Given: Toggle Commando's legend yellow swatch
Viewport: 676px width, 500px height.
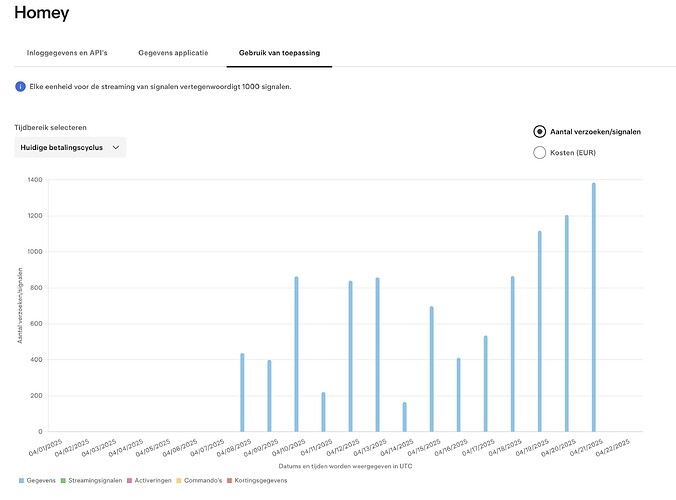Looking at the screenshot, I should 178,481.
